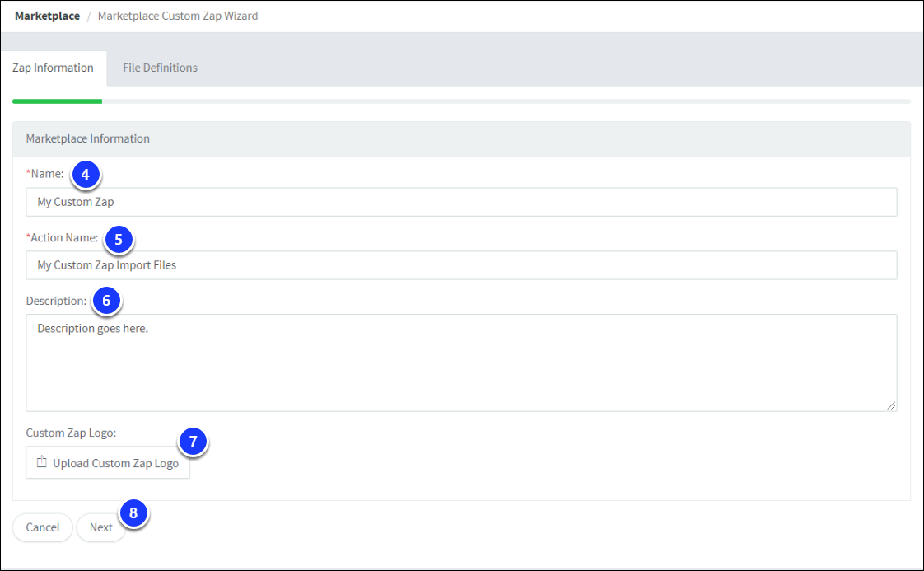Cancel the custom zap wizard
Viewport: 924px width, 571px height.
point(43,527)
